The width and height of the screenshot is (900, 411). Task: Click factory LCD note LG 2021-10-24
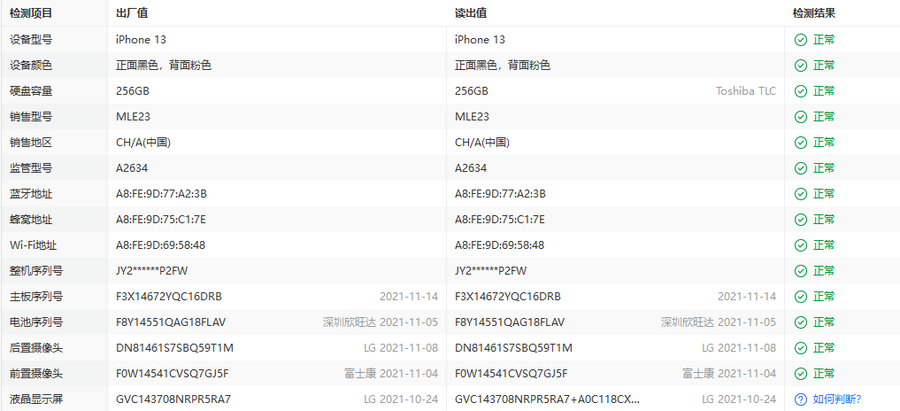[x=401, y=399]
